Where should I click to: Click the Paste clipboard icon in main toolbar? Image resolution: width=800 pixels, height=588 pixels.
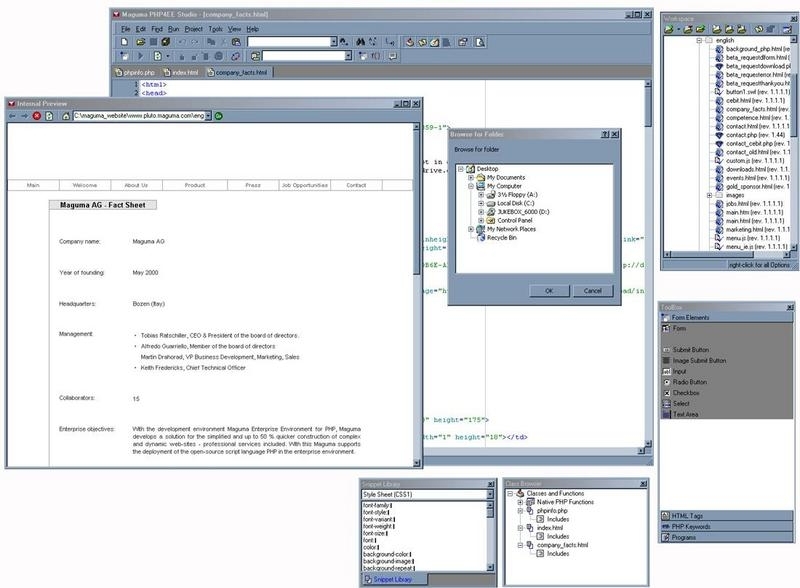click(236, 42)
